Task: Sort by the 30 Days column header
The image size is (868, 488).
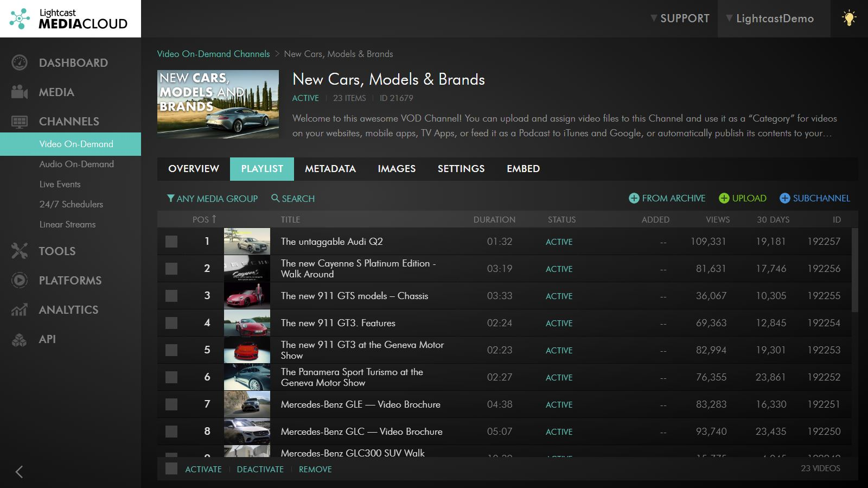Action: click(x=773, y=219)
